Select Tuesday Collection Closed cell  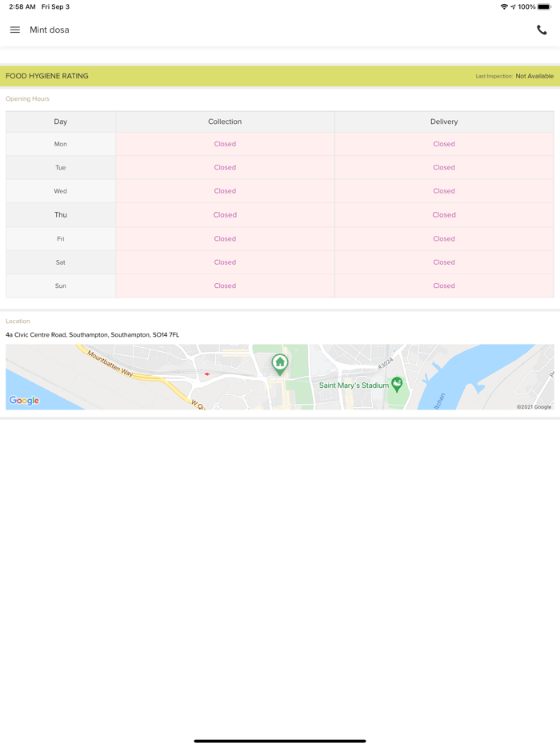pos(225,168)
